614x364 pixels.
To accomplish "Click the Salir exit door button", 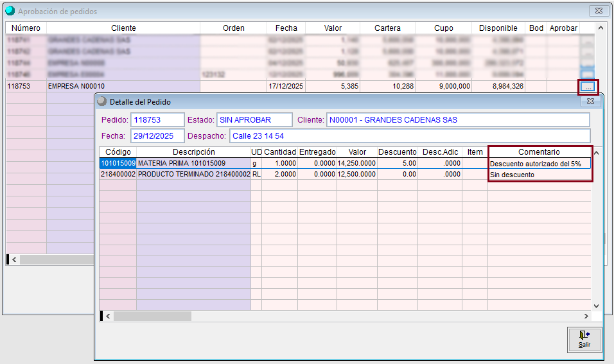I will tap(584, 339).
